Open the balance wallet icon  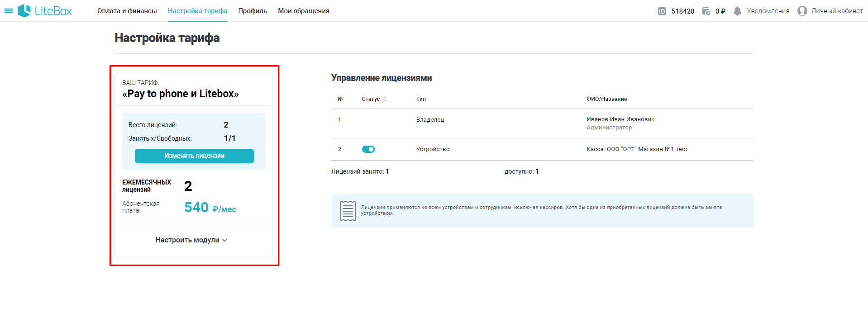(706, 11)
